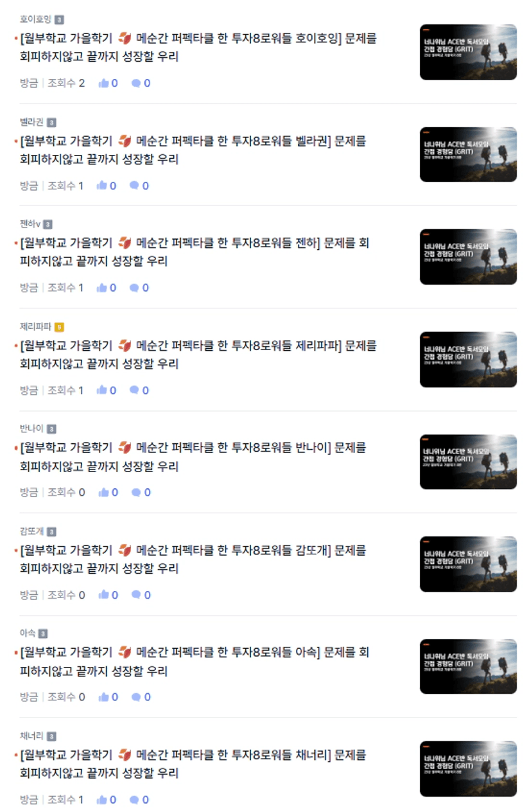Click the yellow level badge next to 제리파파
The width and height of the screenshot is (531, 812).
point(59,327)
